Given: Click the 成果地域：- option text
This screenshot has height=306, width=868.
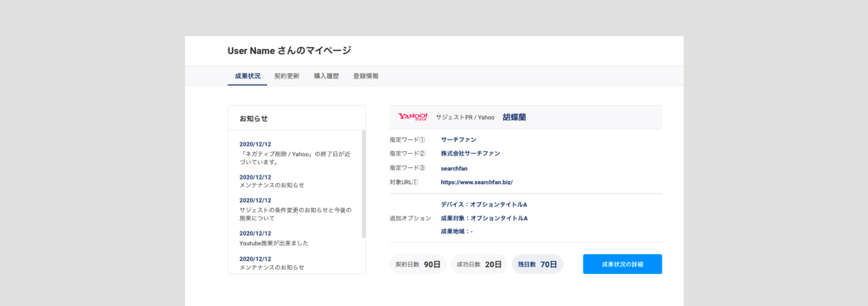Looking at the screenshot, I should [456, 231].
